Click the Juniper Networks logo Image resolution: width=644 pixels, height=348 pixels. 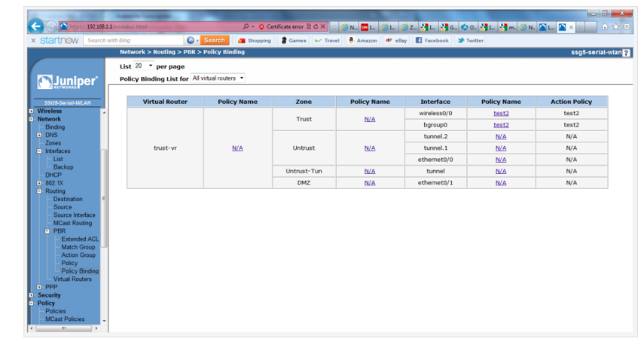coord(67,81)
